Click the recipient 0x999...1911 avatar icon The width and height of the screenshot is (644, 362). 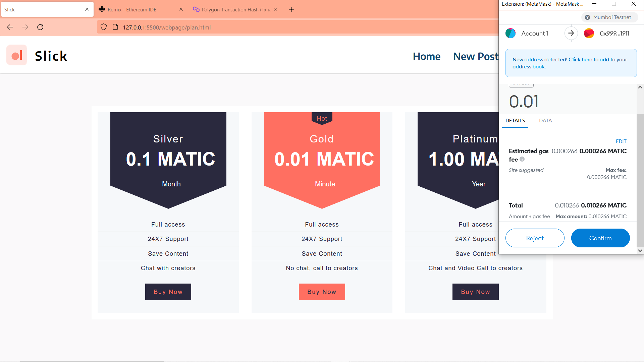pyautogui.click(x=589, y=33)
